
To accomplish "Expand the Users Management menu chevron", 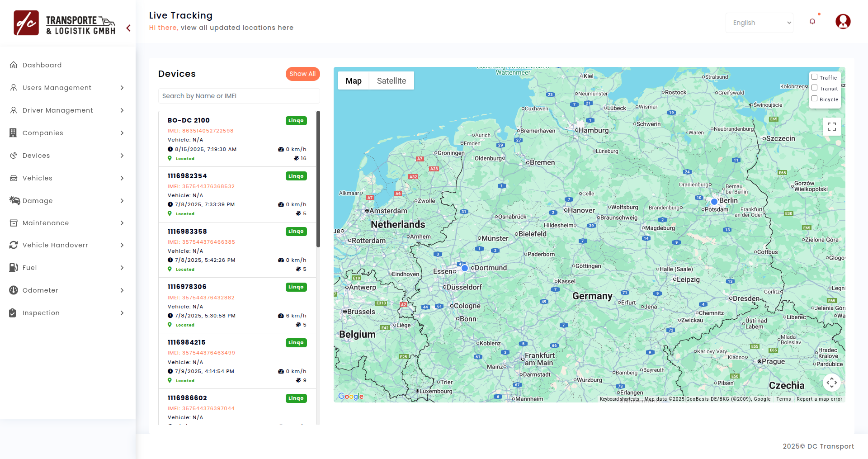I will pos(122,88).
